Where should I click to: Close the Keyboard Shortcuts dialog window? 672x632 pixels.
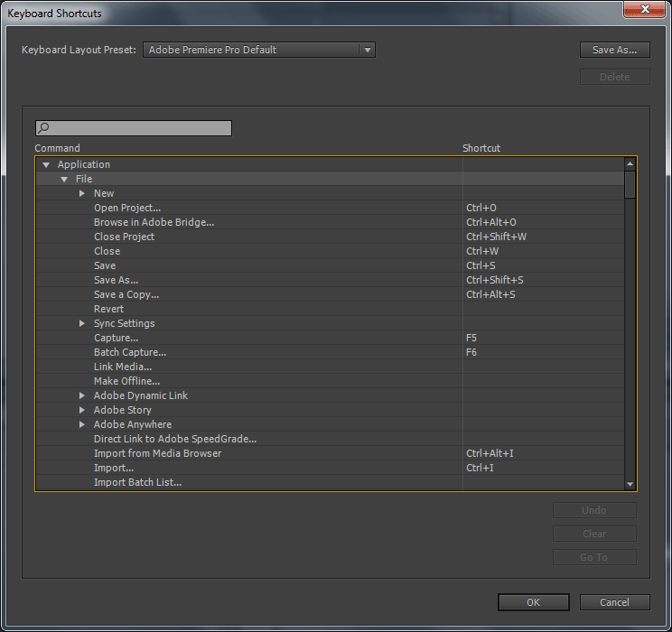pos(644,9)
